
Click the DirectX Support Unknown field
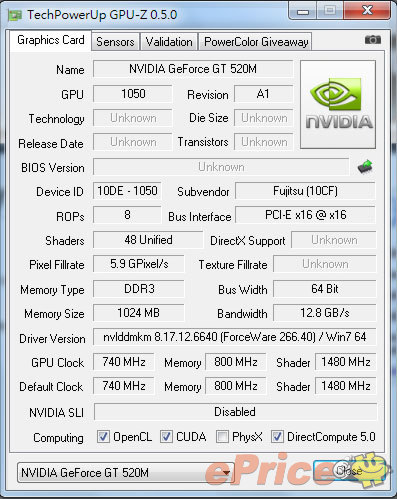tap(334, 240)
